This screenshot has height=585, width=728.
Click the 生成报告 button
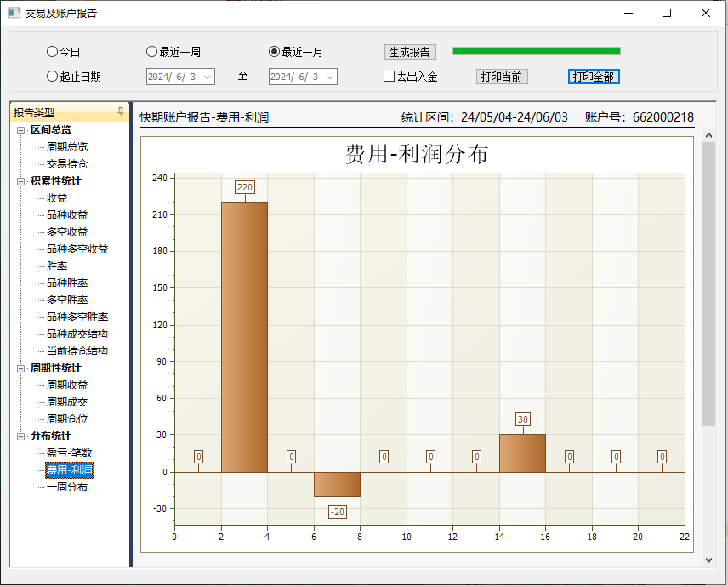coord(410,52)
